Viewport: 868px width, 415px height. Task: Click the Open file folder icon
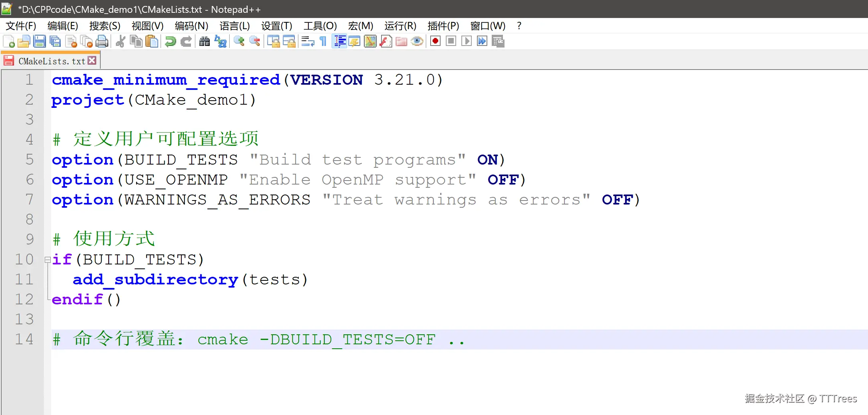(x=24, y=41)
